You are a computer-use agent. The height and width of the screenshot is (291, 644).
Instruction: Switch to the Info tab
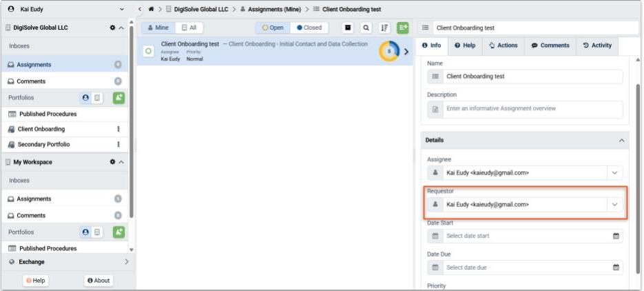pyautogui.click(x=431, y=46)
